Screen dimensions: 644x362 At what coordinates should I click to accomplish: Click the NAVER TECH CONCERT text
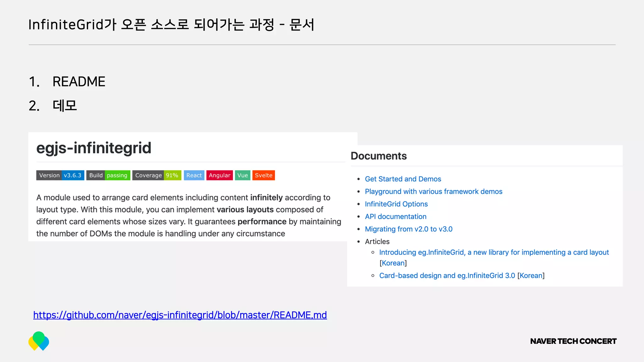(573, 341)
